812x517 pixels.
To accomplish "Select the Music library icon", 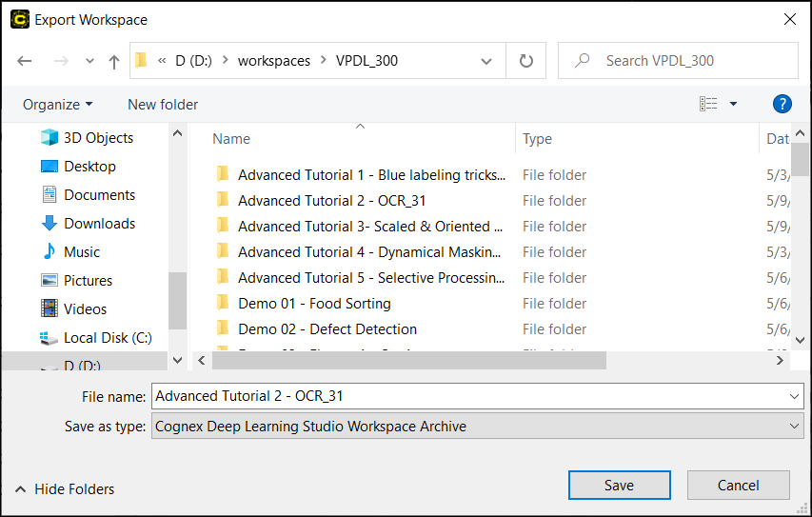I will click(x=50, y=252).
